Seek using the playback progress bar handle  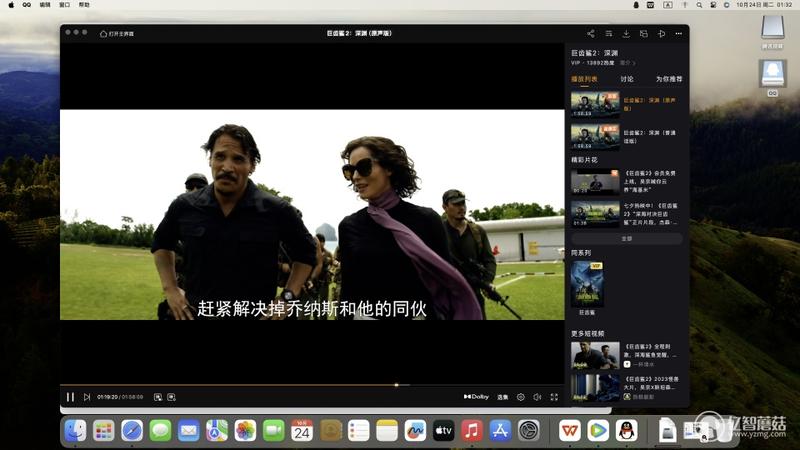point(396,385)
